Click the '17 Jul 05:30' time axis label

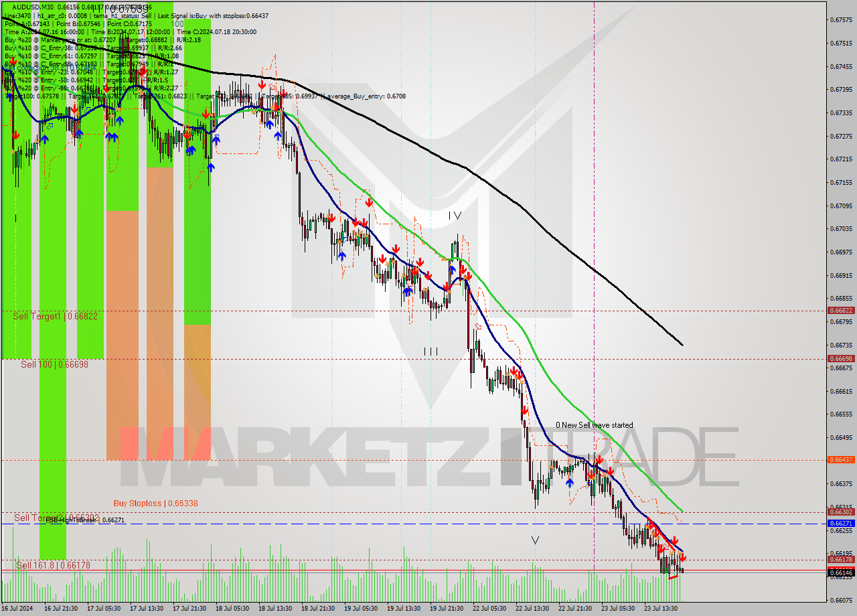pos(103,609)
